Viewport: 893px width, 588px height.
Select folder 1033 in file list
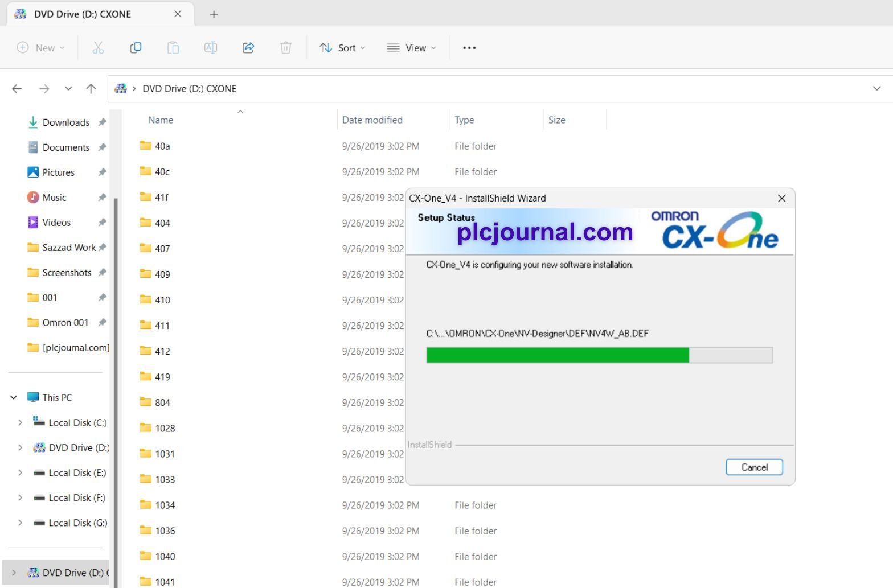[165, 479]
